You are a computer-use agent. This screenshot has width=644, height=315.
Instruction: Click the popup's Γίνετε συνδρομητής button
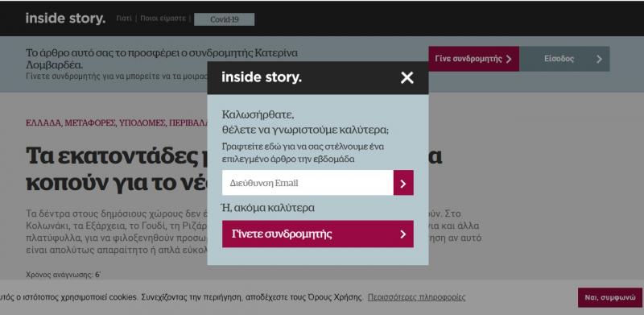(318, 234)
